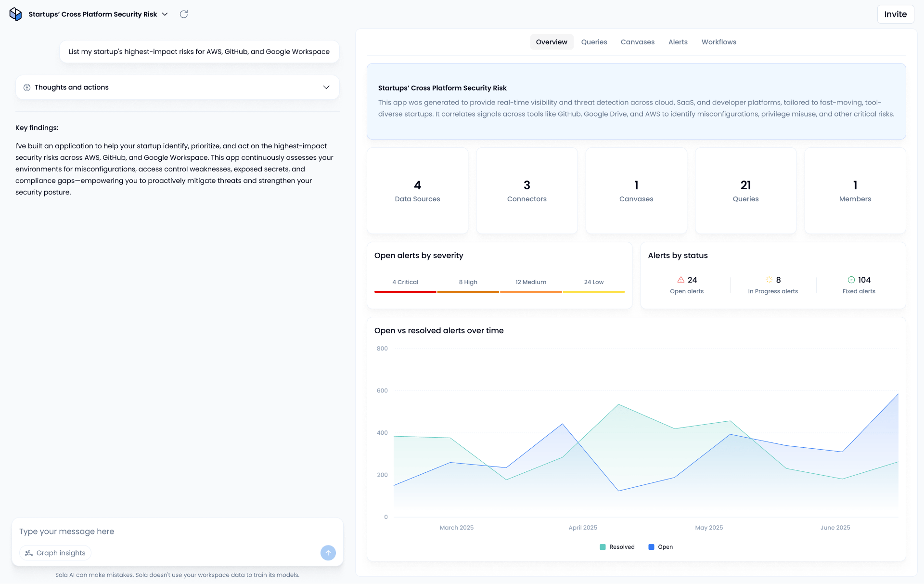The image size is (924, 584).
Task: Toggle Open series in chart legend
Action: (x=660, y=547)
